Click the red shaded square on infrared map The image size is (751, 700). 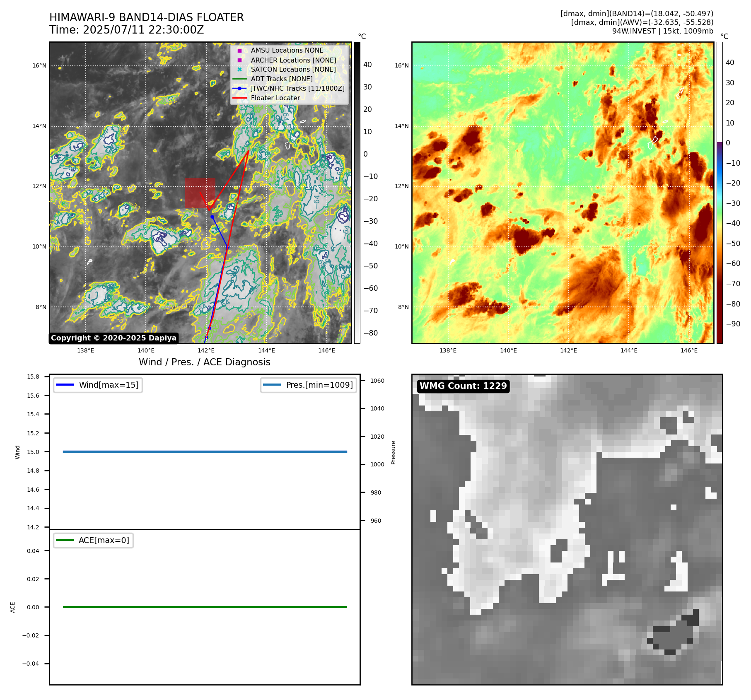point(200,193)
